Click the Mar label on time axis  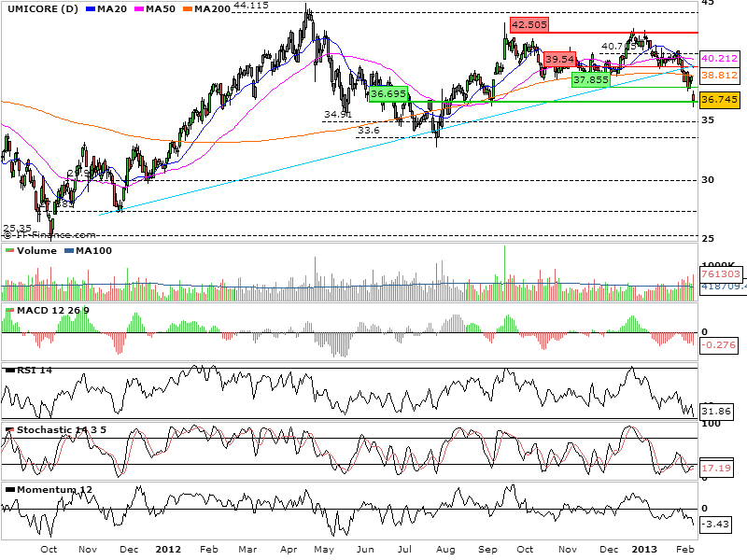[247, 550]
